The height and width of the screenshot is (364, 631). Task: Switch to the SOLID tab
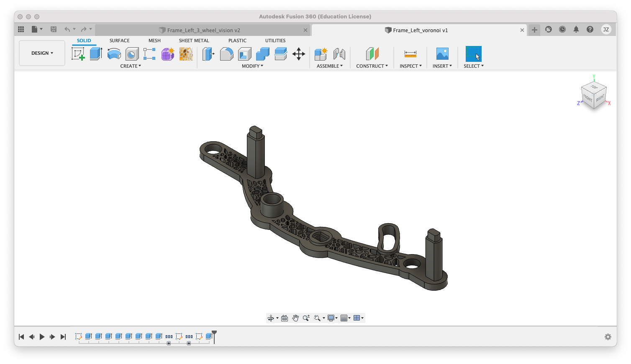[x=84, y=41]
